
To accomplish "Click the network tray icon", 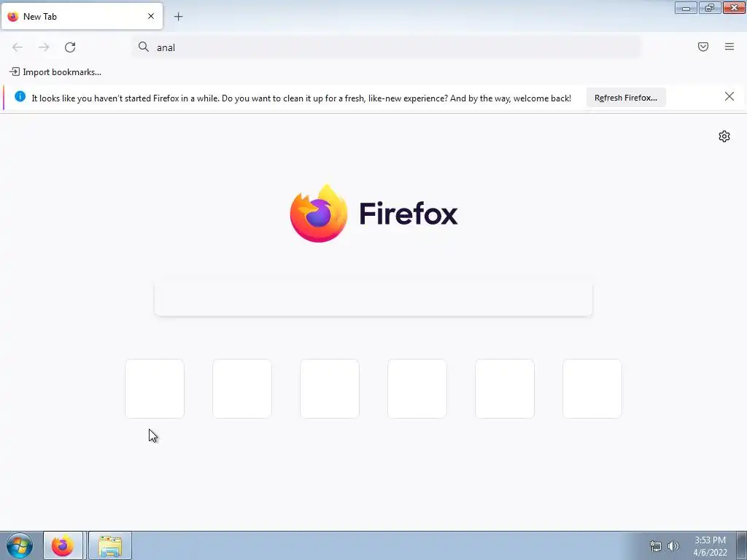I will point(656,546).
